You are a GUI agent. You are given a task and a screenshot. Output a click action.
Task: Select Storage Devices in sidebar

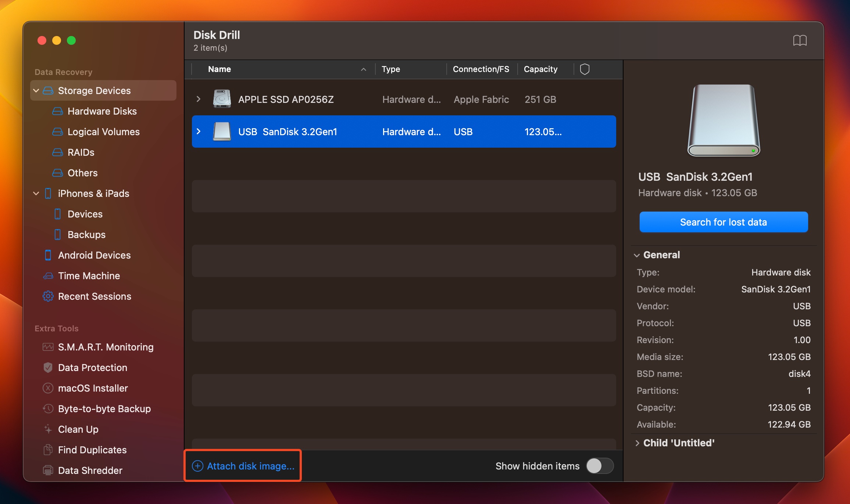[x=94, y=91]
